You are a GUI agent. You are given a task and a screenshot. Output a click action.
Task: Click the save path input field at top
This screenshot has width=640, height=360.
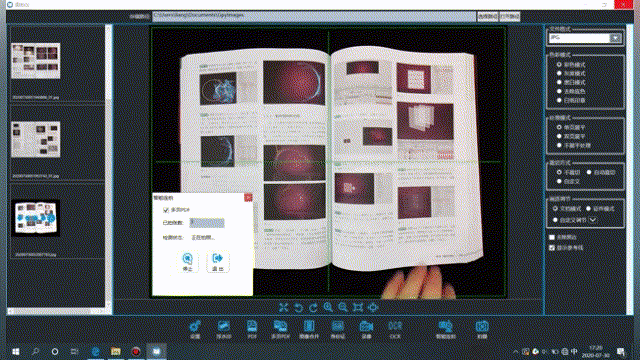tap(314, 16)
